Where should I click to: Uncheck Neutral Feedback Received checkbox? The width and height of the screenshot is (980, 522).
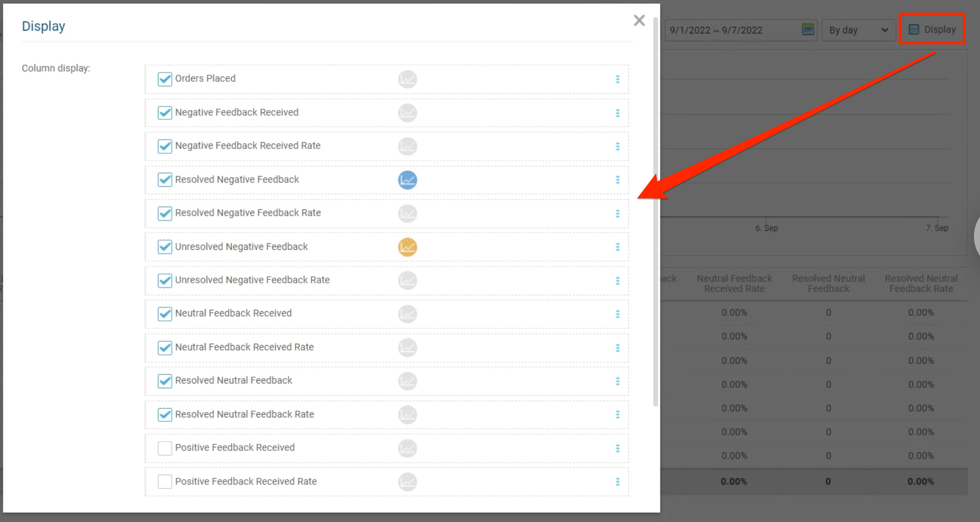click(x=164, y=314)
